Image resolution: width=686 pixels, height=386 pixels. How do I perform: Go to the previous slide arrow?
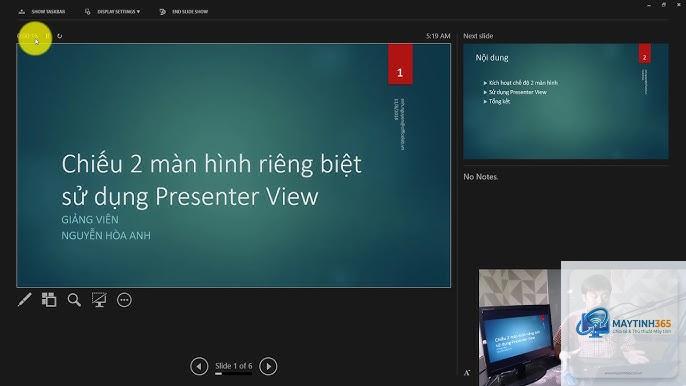click(x=199, y=366)
